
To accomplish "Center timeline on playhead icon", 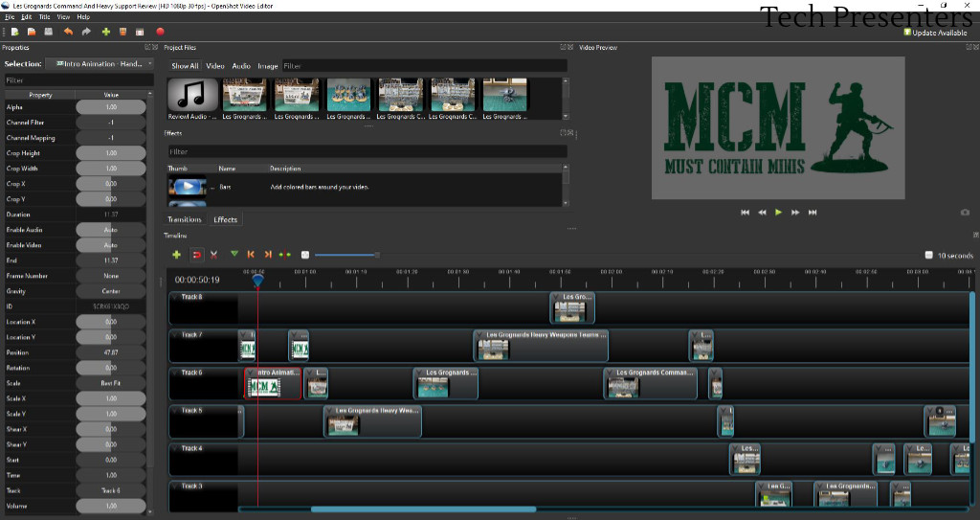I will pos(285,255).
